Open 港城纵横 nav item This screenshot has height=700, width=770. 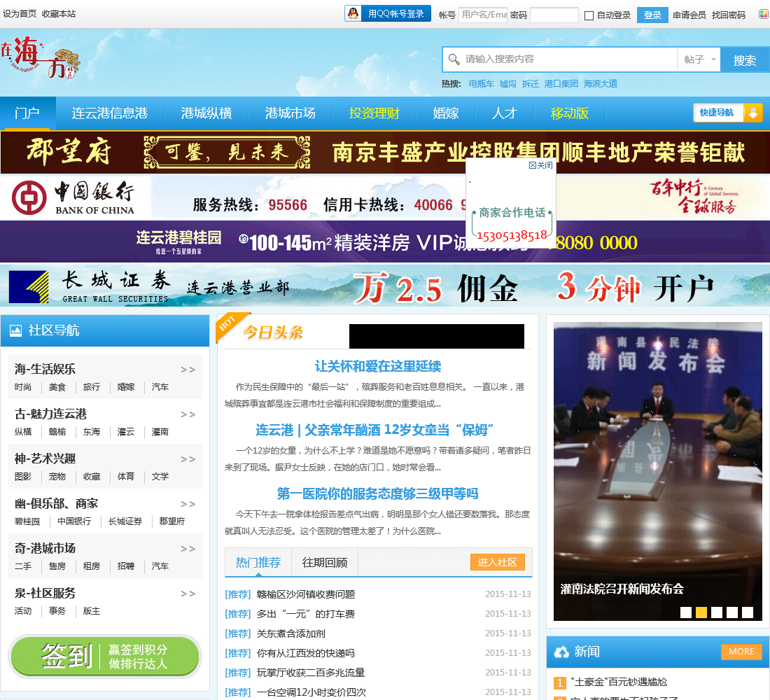[206, 113]
